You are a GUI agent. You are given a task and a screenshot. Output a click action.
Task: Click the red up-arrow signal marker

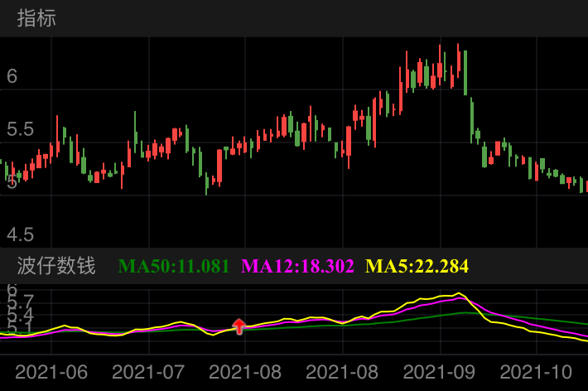[x=239, y=326]
